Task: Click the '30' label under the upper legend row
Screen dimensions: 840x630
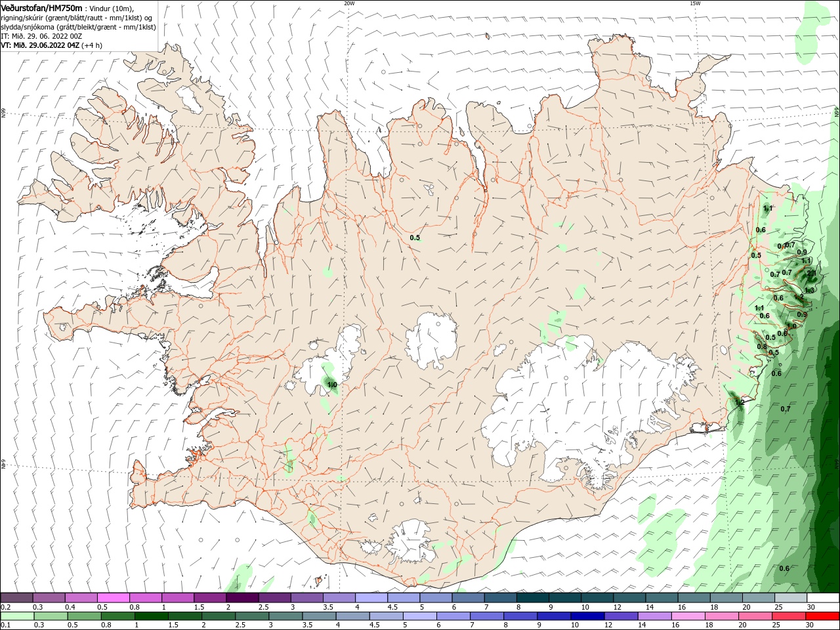Action: tap(811, 607)
